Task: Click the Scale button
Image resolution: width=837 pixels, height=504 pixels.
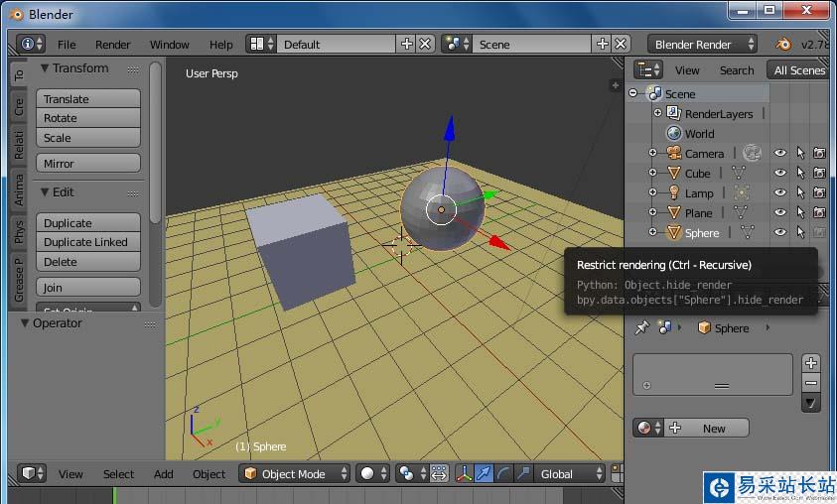Action: pyautogui.click(x=88, y=138)
